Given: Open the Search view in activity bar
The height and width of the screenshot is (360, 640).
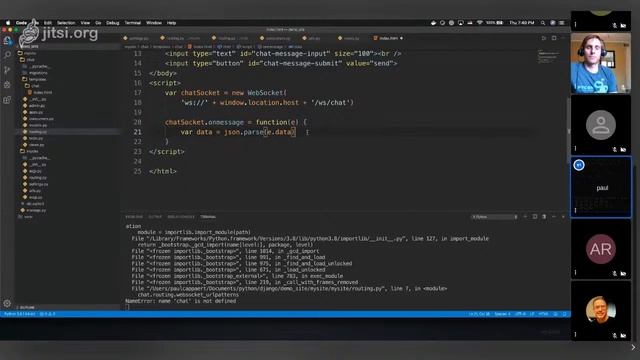Looking at the screenshot, I should tap(7, 55).
